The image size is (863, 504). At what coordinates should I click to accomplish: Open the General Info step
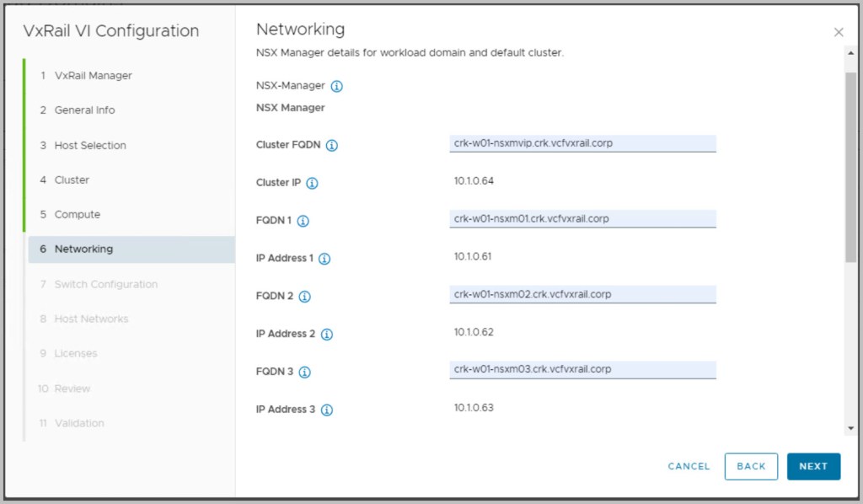pos(84,110)
